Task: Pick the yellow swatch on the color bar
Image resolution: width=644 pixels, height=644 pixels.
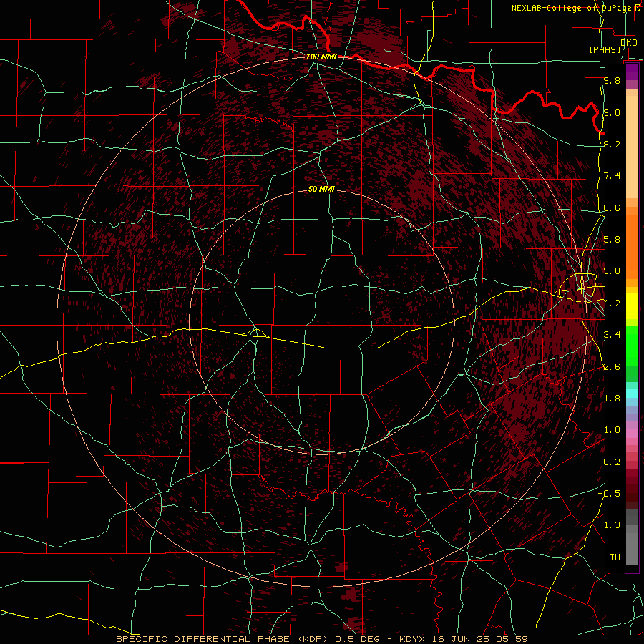Action: click(x=632, y=306)
